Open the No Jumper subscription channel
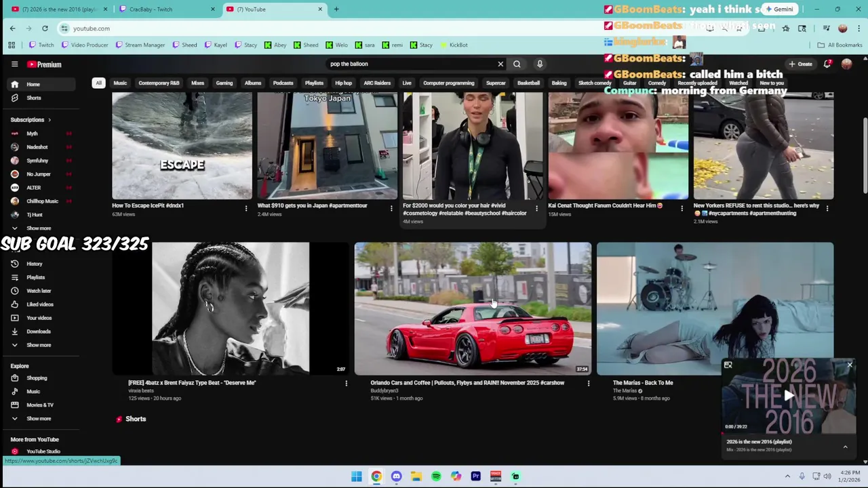This screenshot has height=488, width=868. [x=41, y=174]
